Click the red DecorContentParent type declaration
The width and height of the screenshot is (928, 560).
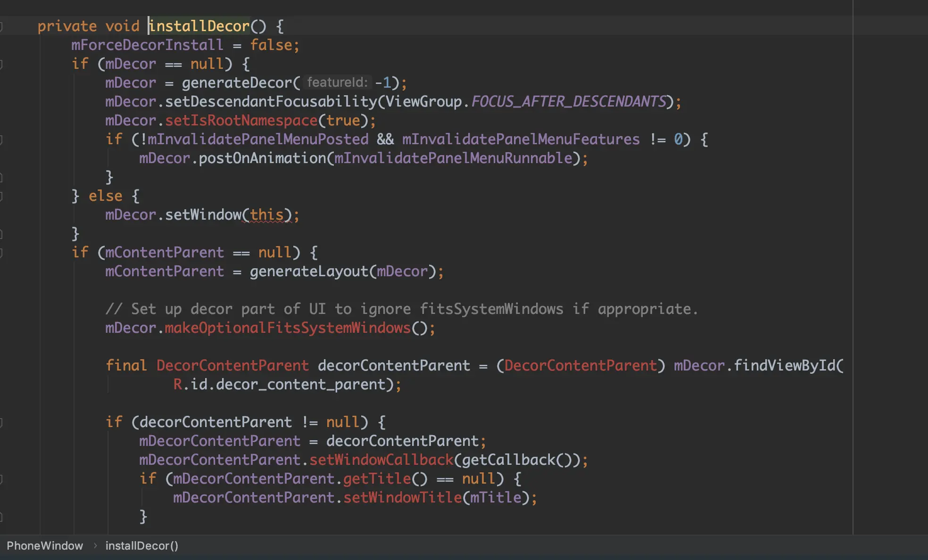(x=232, y=366)
